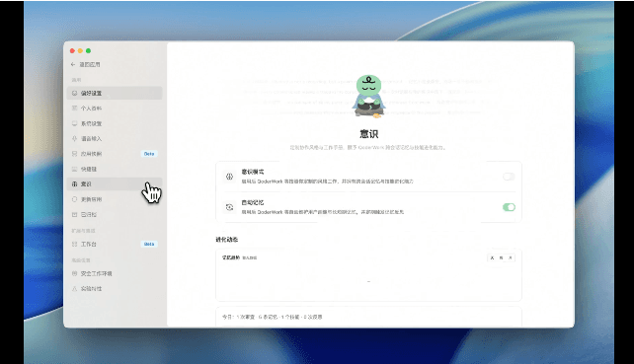Click the 今日 summary line below the chart

(273, 317)
